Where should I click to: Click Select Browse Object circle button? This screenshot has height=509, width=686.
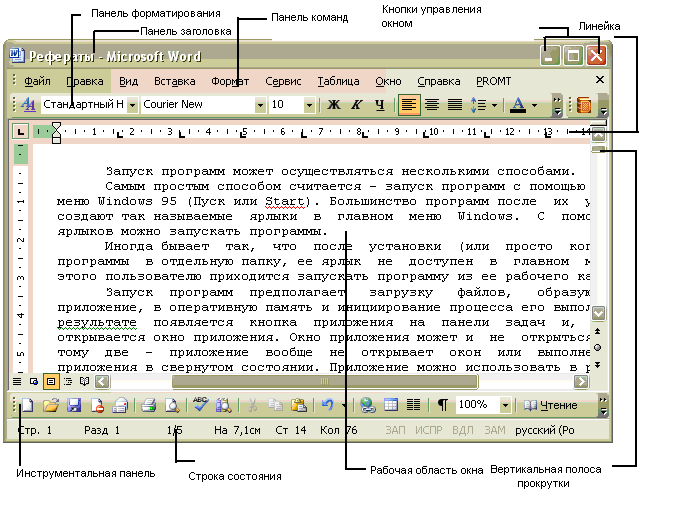coord(598,348)
